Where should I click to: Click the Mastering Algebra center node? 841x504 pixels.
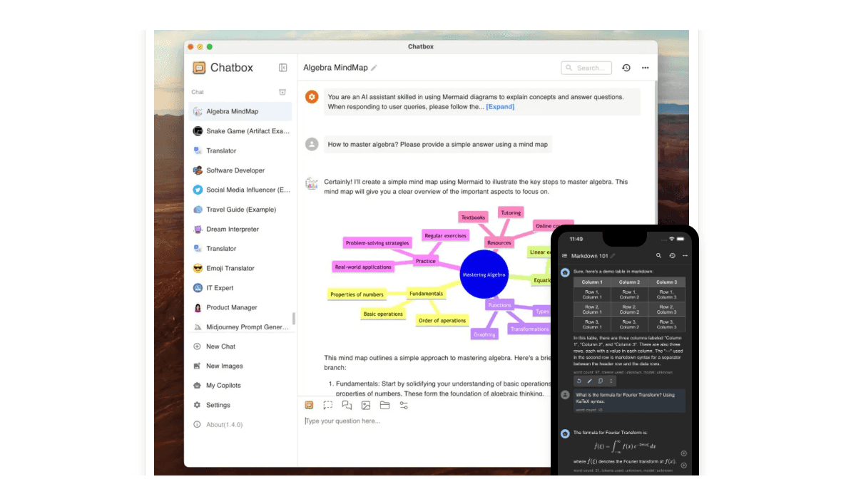pyautogui.click(x=484, y=274)
